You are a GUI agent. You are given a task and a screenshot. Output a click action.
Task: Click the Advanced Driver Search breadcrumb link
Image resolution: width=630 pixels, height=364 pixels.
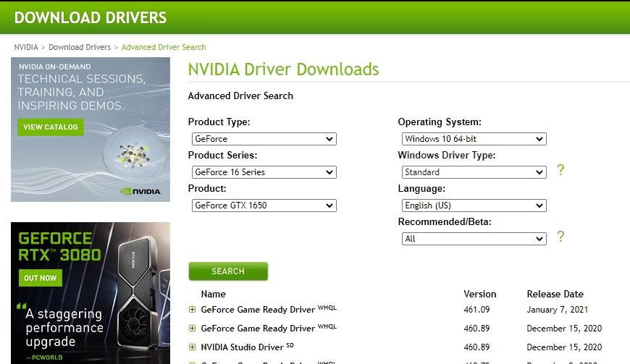pos(164,47)
